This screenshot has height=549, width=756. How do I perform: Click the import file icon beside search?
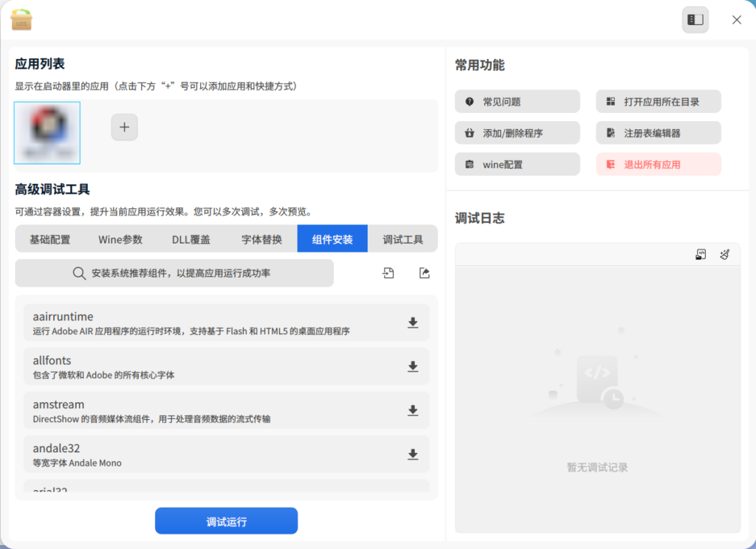click(x=388, y=273)
